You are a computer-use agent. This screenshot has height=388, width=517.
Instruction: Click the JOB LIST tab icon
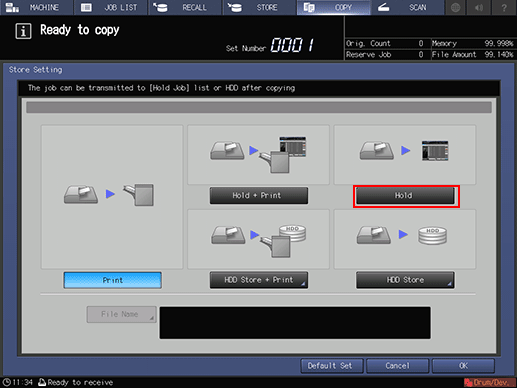tap(86, 7)
